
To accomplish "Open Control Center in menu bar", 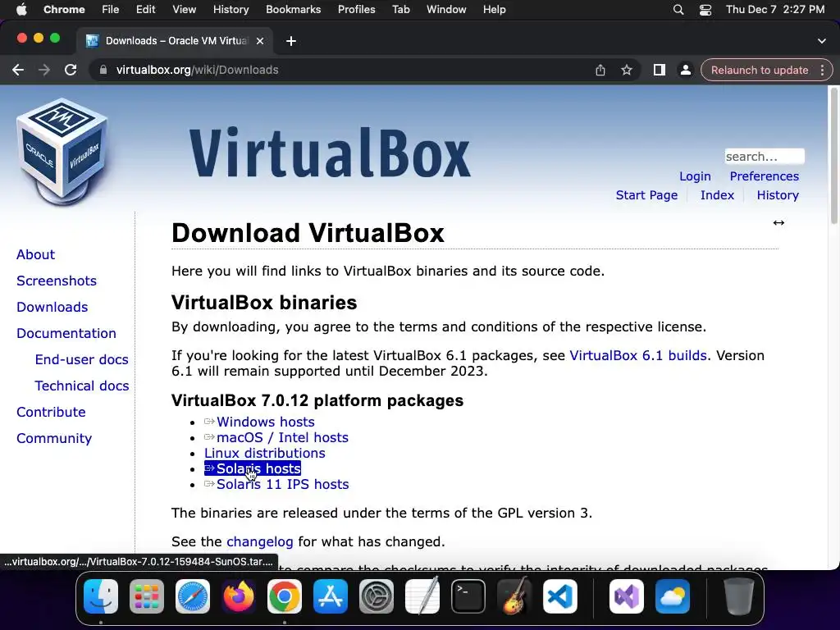I will click(x=705, y=10).
